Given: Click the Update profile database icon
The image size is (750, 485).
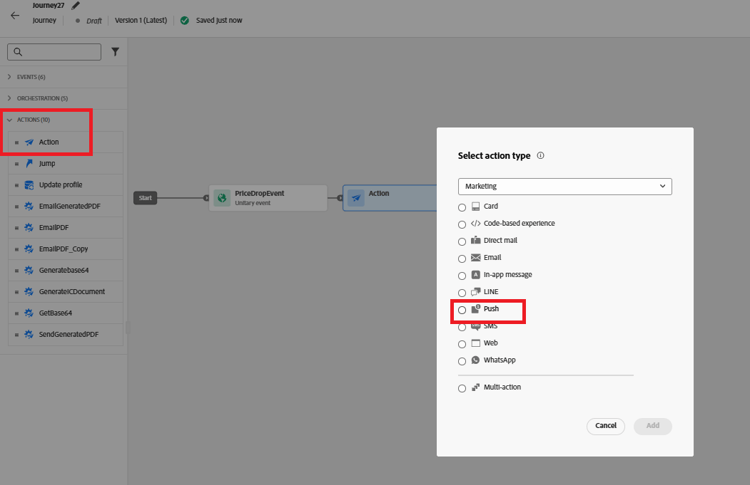Looking at the screenshot, I should tap(29, 185).
